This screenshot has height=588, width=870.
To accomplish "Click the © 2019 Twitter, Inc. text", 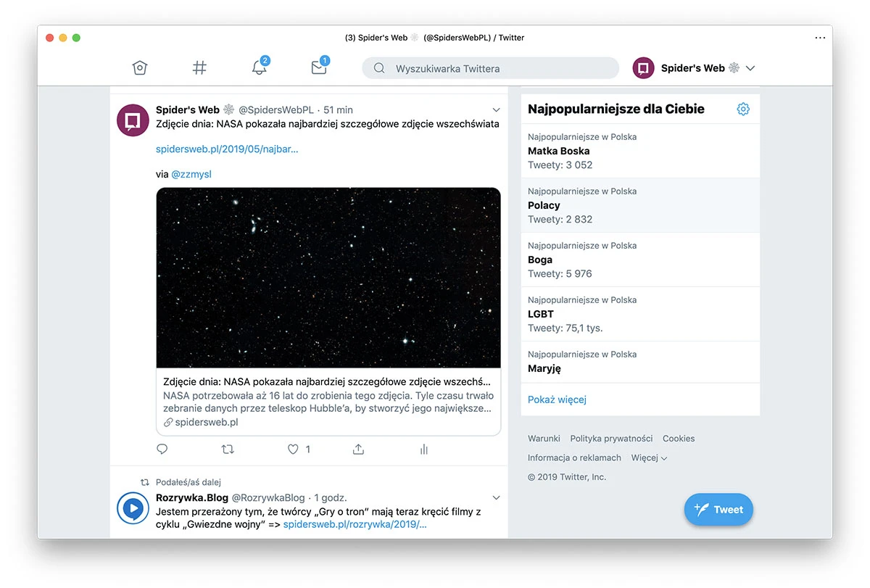I will click(567, 477).
